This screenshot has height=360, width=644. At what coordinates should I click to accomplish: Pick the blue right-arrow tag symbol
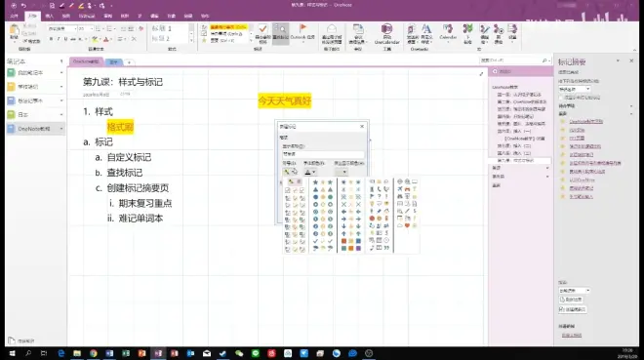point(343,219)
